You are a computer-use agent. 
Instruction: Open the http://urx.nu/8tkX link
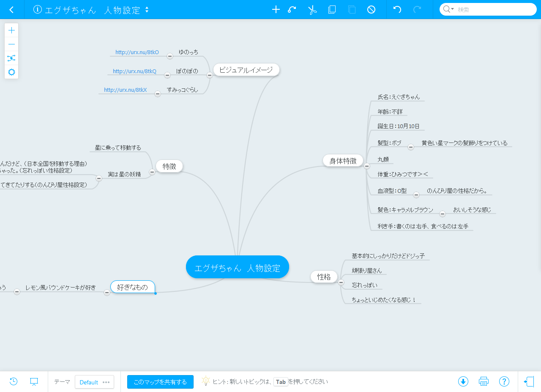[x=126, y=90]
